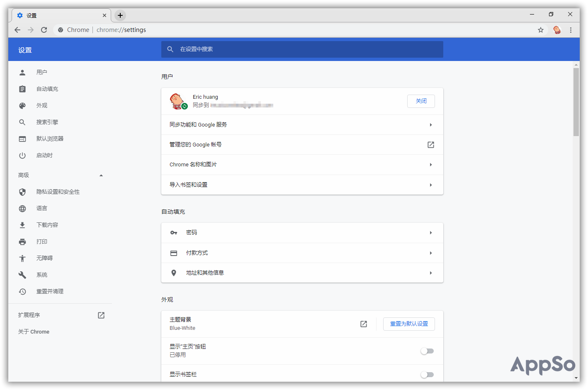Click the scrollbar down arrow
The height and width of the screenshot is (390, 588).
point(576,378)
